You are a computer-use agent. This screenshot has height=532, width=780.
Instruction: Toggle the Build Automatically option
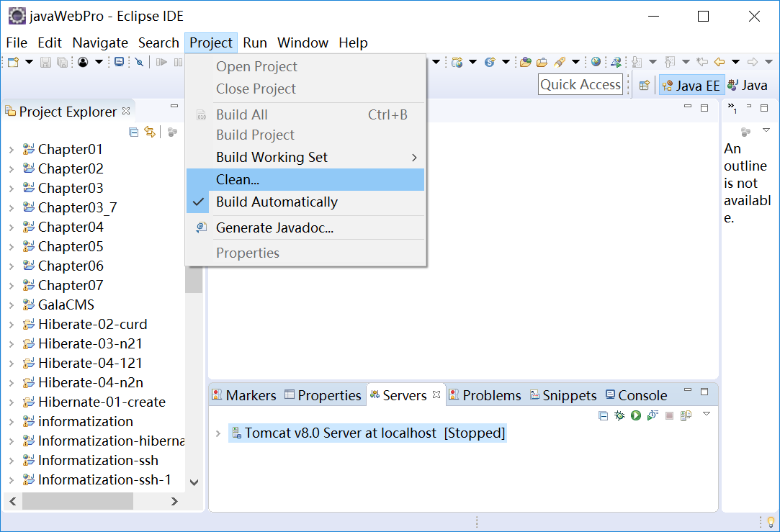tap(305, 202)
